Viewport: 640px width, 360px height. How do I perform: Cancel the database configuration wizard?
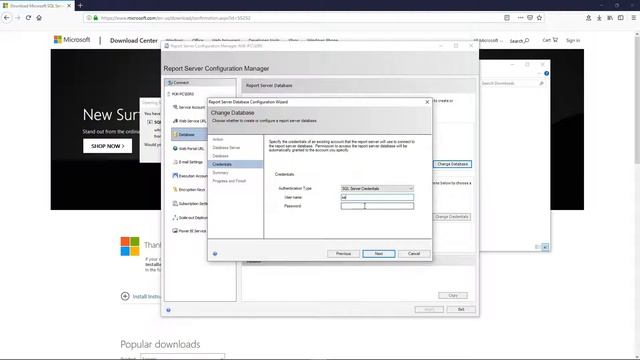[414, 253]
